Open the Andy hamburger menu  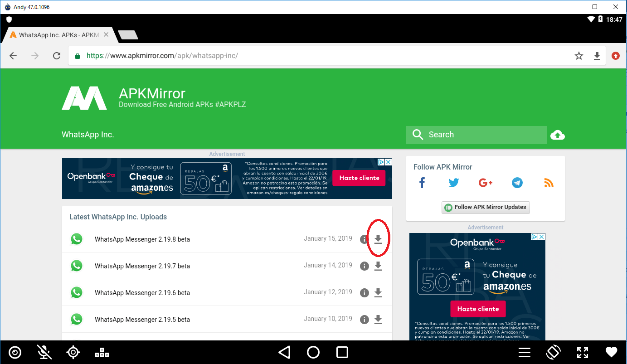pyautogui.click(x=525, y=352)
